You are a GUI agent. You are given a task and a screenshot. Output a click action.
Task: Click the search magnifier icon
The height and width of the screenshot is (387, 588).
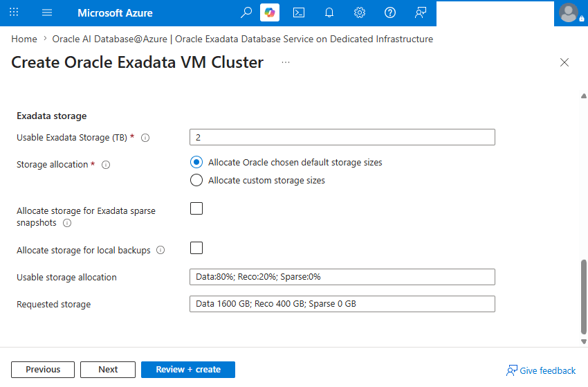246,12
